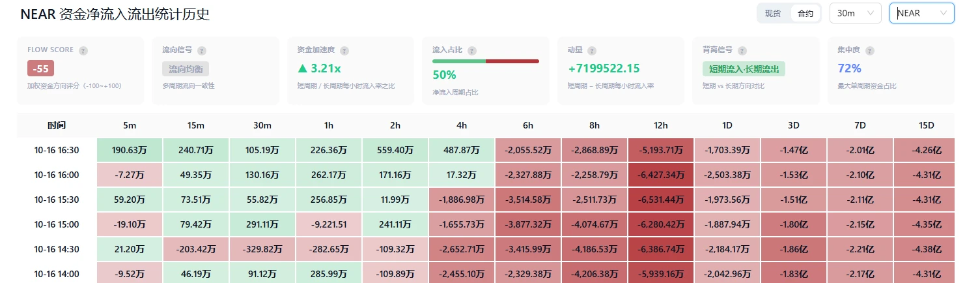Click the -6,531.44万 cell
980x283 pixels.
[x=661, y=200]
